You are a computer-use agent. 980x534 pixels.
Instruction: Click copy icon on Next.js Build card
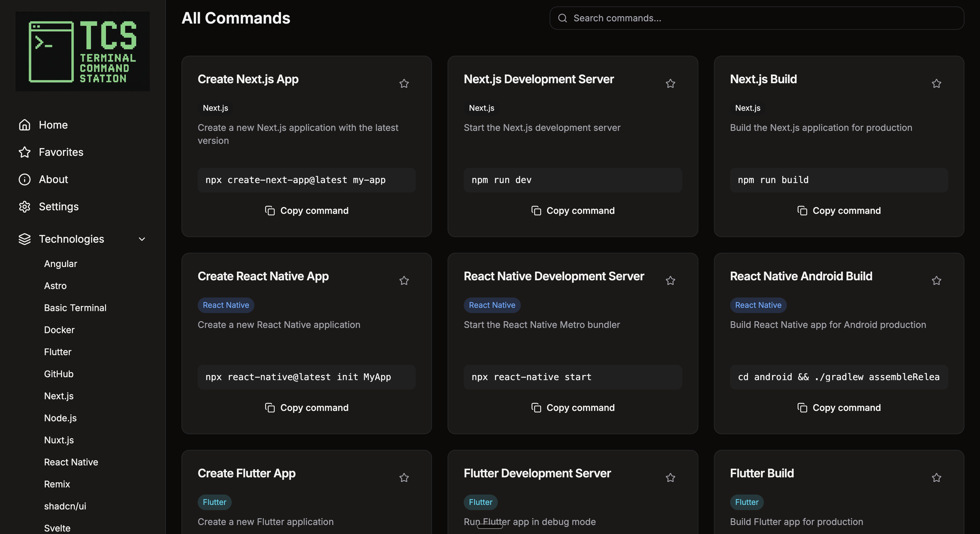pyautogui.click(x=802, y=211)
